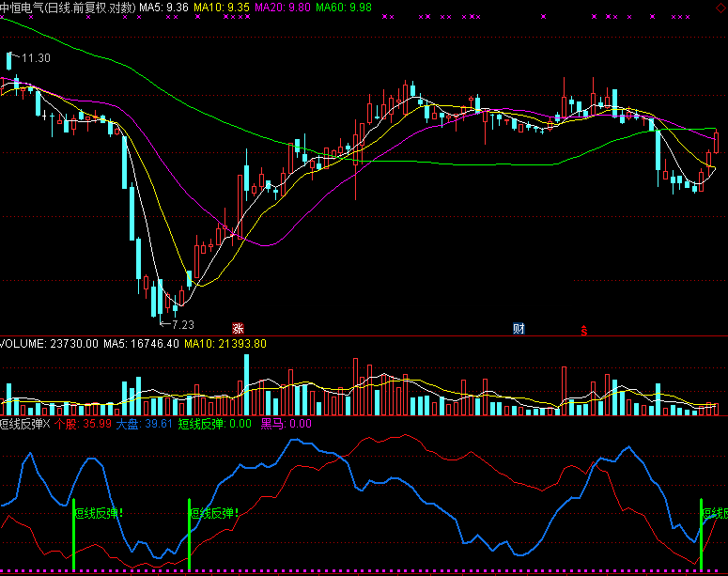Click the cyan candlestick labeled 11.30

[x=8, y=61]
